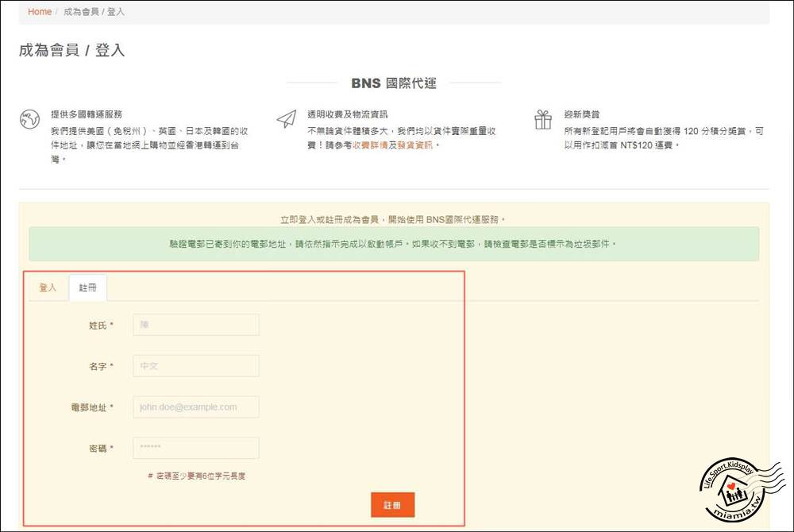794x532 pixels.
Task: Click the green verification email notice
Action: (393, 244)
